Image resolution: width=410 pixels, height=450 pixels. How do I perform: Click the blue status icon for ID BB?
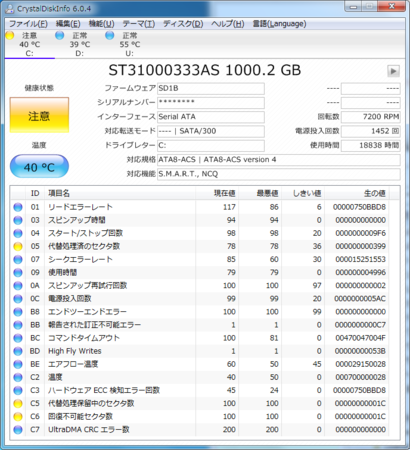[x=18, y=325]
